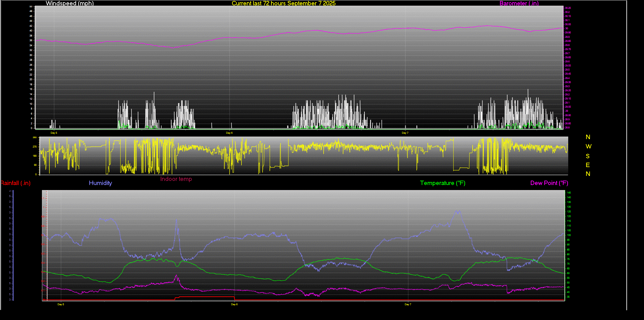Image resolution: width=644 pixels, height=320 pixels.
Task: Click the topmost 'N' compass label
Action: (588, 137)
